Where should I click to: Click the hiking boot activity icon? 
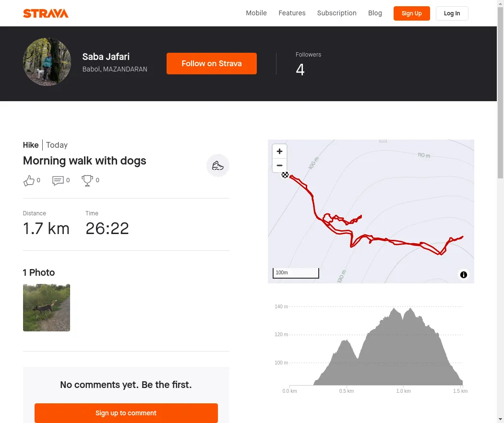pyautogui.click(x=218, y=166)
